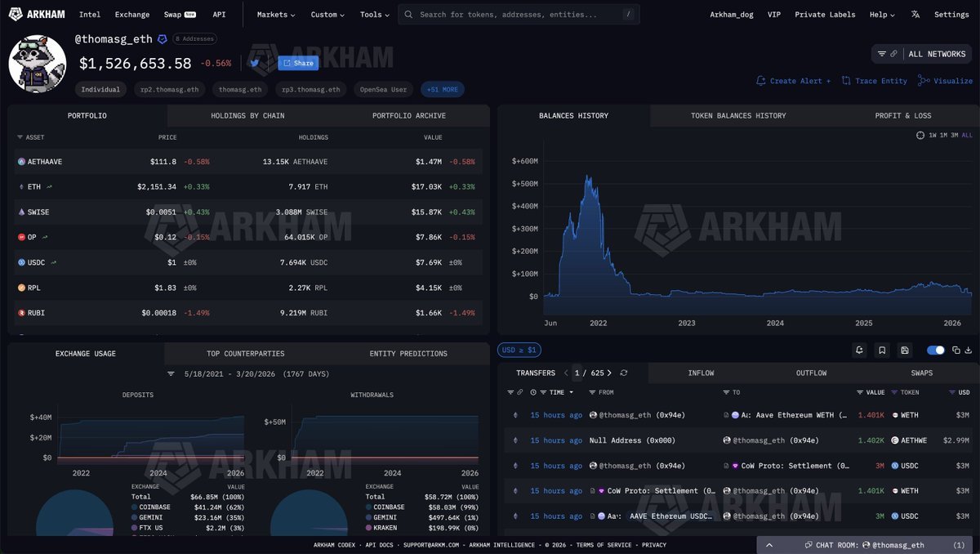980x554 pixels.
Task: Refresh the transfers list using the refresh icon
Action: click(623, 373)
